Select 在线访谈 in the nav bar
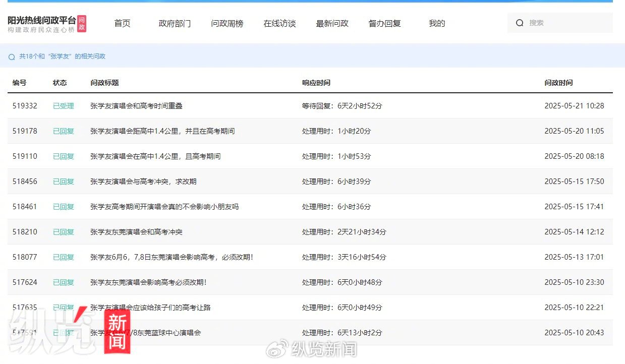Image resolution: width=625 pixels, height=364 pixels. 279,24
